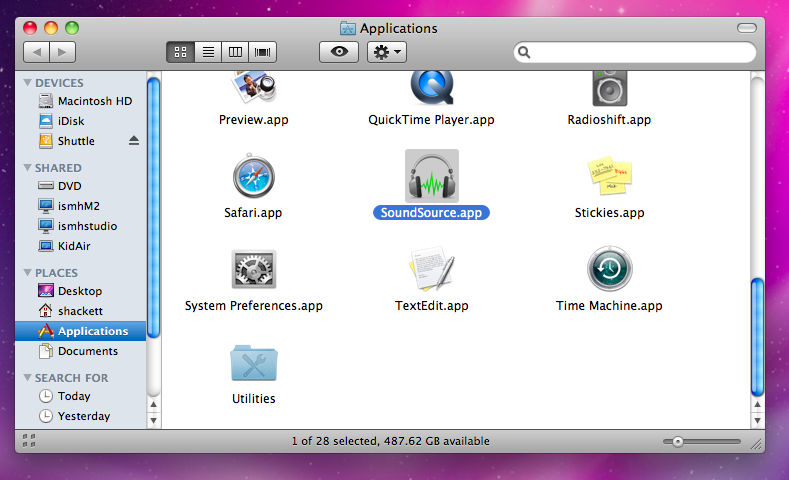
Task: Click in the Finder search field
Action: 635,52
